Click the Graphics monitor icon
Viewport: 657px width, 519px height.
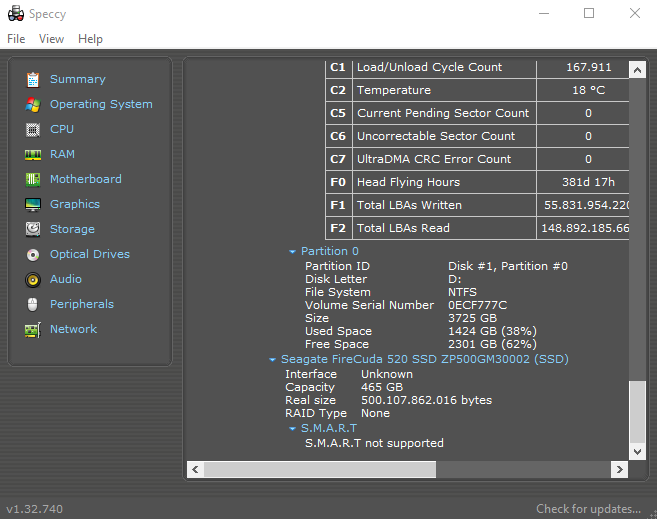pyautogui.click(x=33, y=204)
